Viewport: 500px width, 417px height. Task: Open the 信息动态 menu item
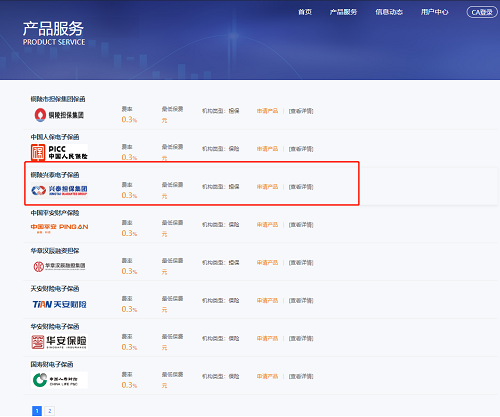pyautogui.click(x=389, y=12)
